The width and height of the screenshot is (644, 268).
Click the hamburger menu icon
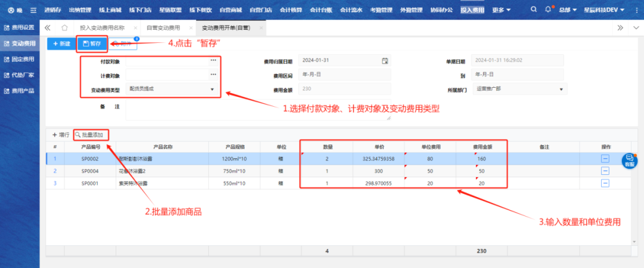pos(33,10)
